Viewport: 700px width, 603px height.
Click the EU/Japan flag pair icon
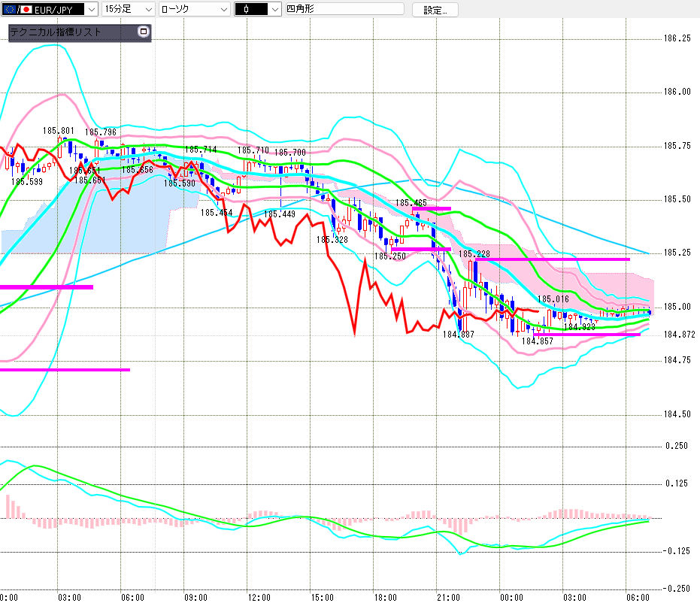17,9
